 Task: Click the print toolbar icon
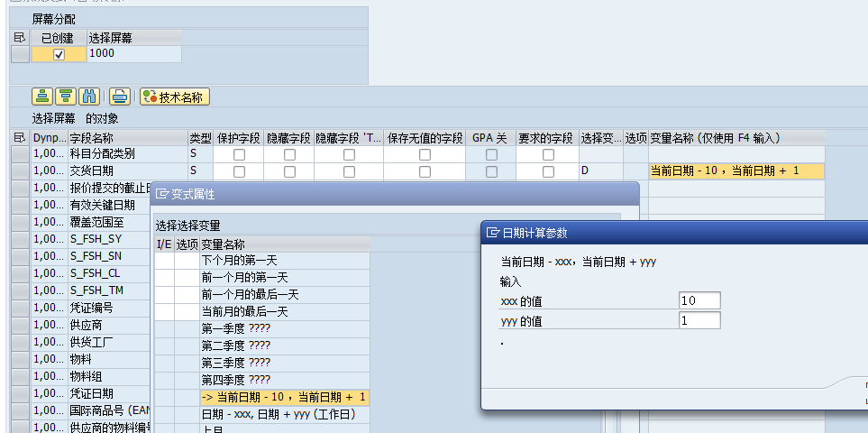coord(119,97)
